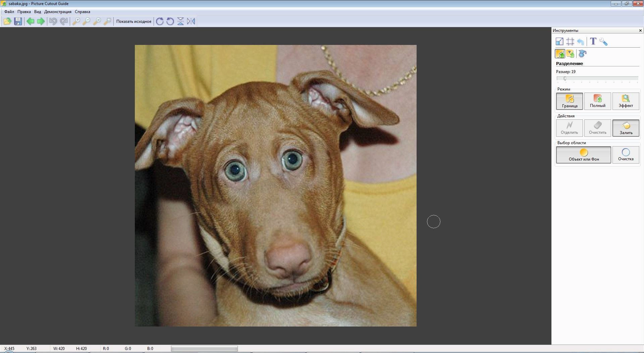Save the image with floppy disk icon
This screenshot has height=353, width=644.
click(x=18, y=21)
